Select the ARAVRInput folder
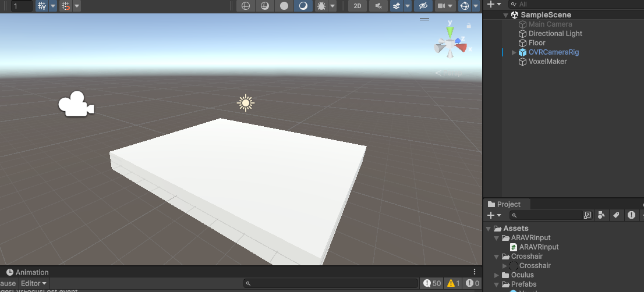The height and width of the screenshot is (292, 644). (530, 238)
